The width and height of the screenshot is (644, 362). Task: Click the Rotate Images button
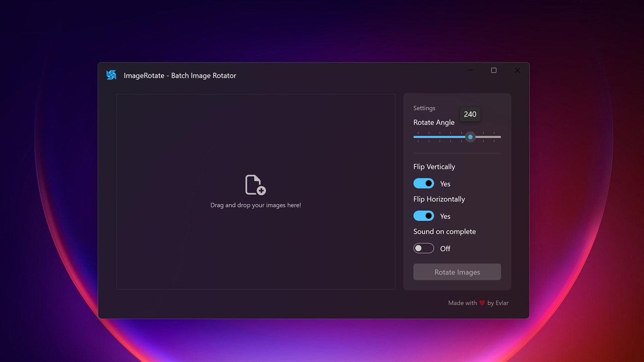[457, 272]
